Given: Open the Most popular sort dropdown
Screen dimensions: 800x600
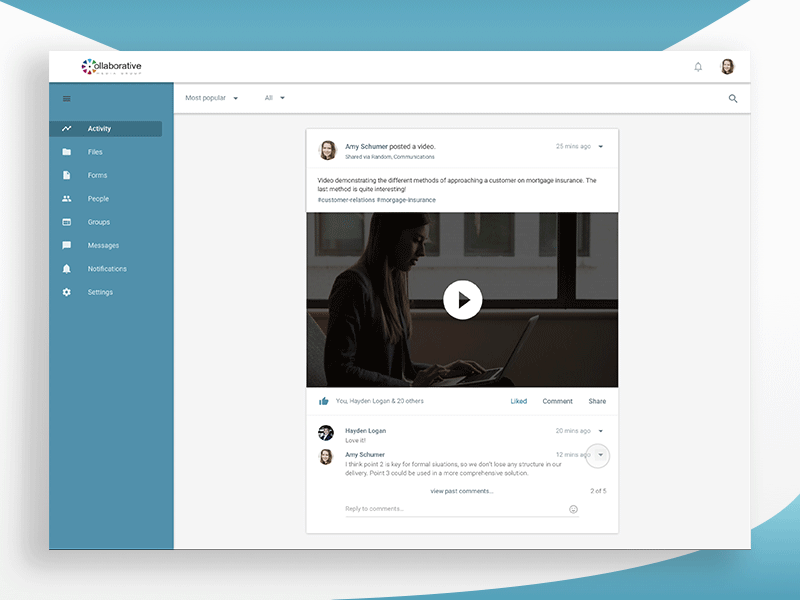Looking at the screenshot, I should coord(211,97).
